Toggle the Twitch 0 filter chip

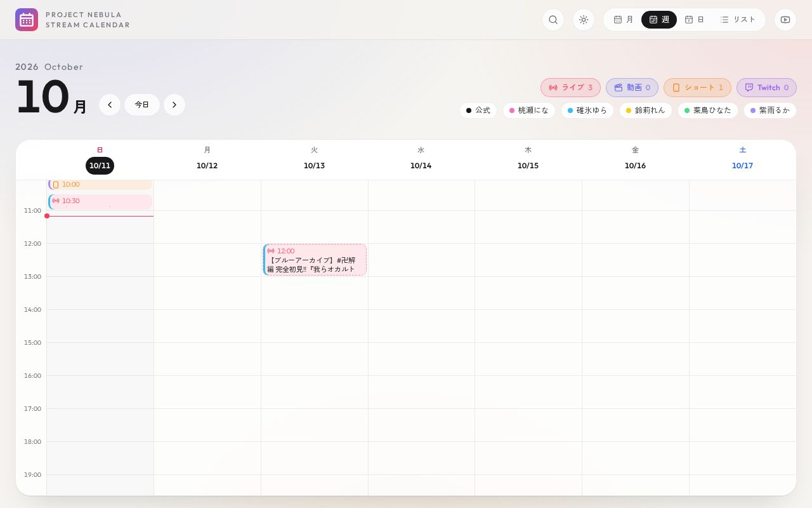pos(766,88)
